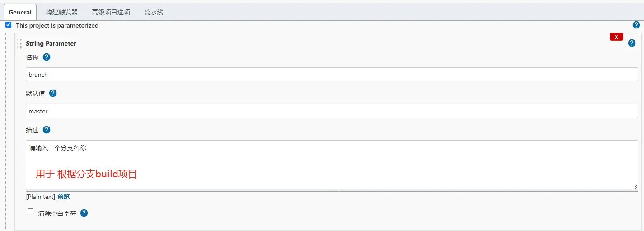The width and height of the screenshot is (644, 231).
Task: Enable 清除空白字符 checkbox
Action: (x=31, y=211)
